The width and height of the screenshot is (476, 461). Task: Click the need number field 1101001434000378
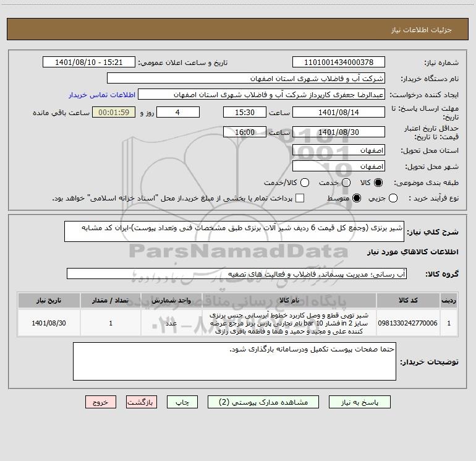click(x=339, y=62)
